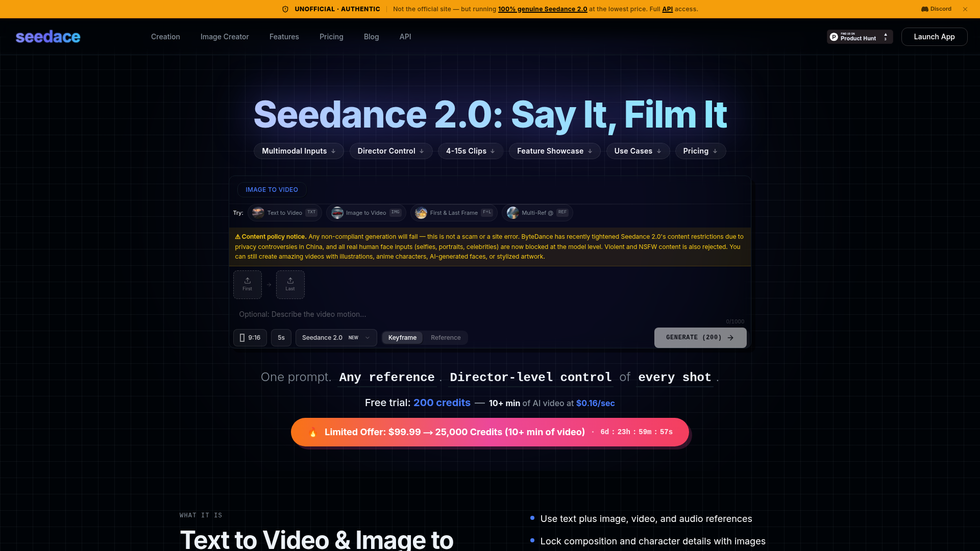Click 'Seedance 2.0: Say It, Film It' headline

pyautogui.click(x=490, y=114)
